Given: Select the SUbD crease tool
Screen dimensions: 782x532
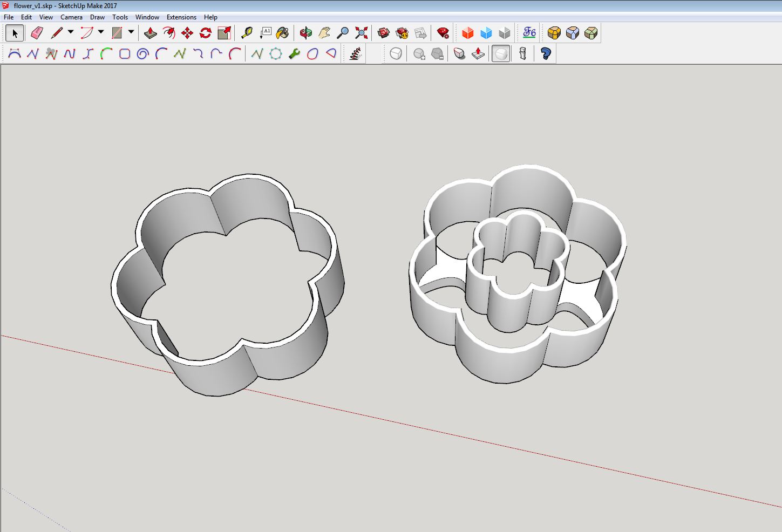Looking at the screenshot, I should point(459,54).
